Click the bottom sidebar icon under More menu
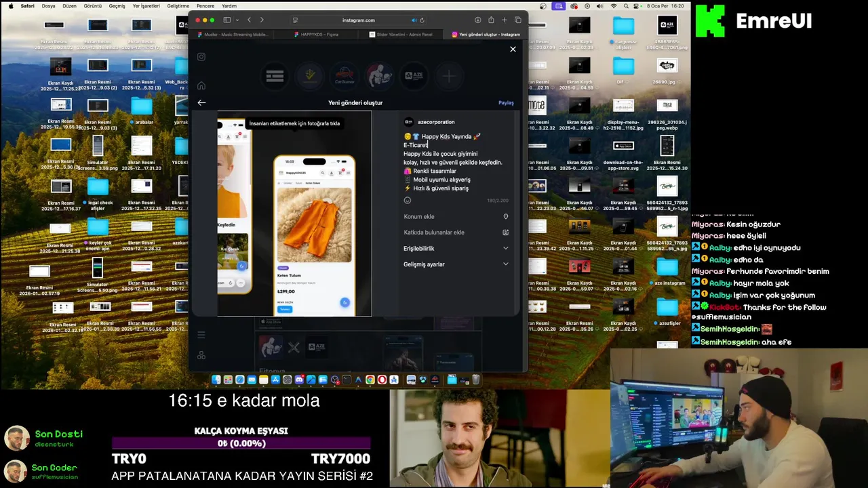Image resolution: width=868 pixels, height=488 pixels. [201, 355]
